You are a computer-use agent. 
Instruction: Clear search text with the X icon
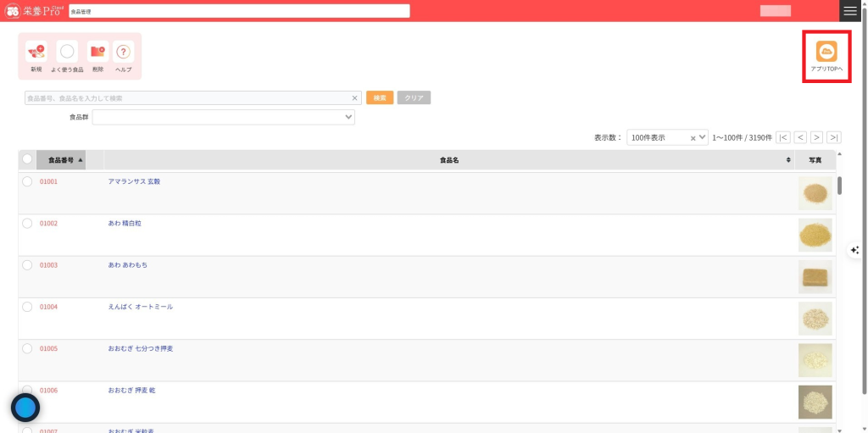(x=354, y=98)
